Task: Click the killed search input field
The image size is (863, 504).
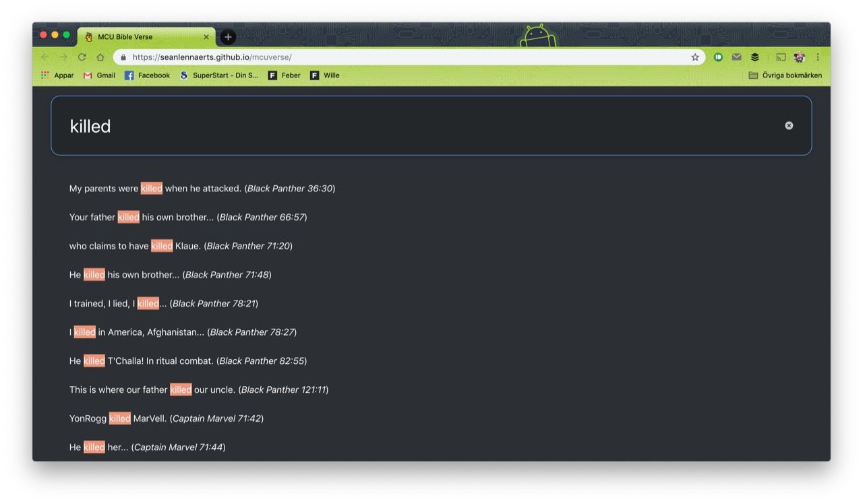Action: (431, 125)
